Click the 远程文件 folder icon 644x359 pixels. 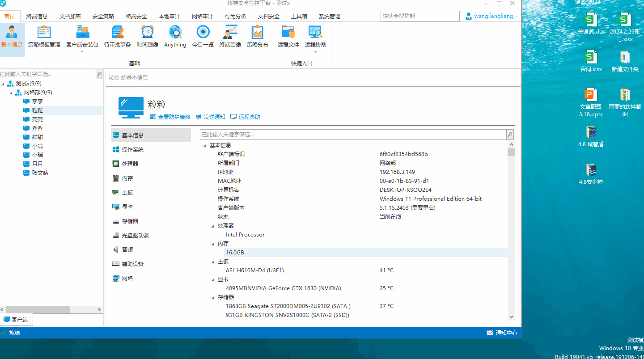click(288, 36)
